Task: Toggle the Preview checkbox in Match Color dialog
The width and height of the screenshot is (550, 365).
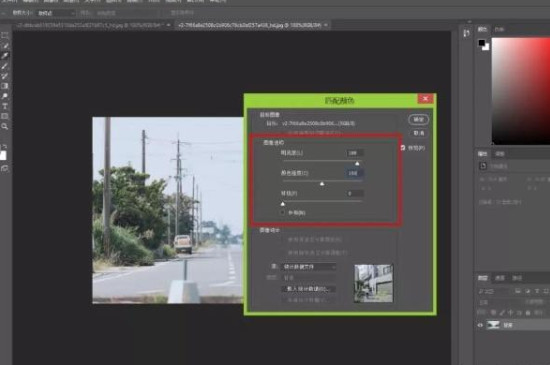Action: click(x=403, y=148)
